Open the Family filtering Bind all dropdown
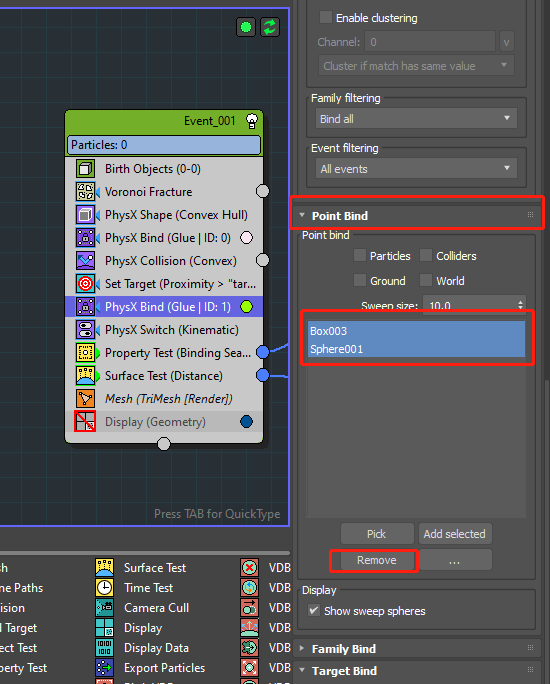550x684 pixels. 416,119
